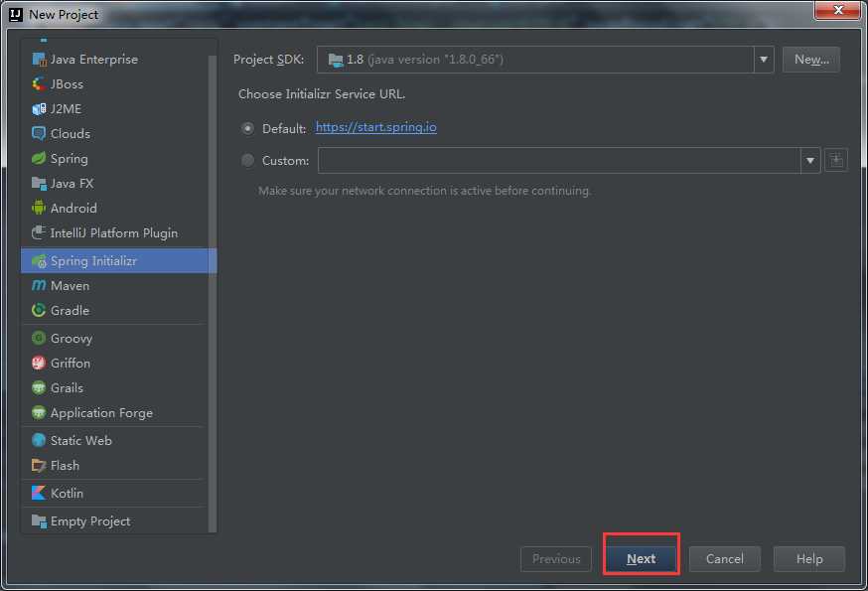The height and width of the screenshot is (591, 868).
Task: Click the IntelliJ Platform Plugin icon
Action: tap(39, 233)
